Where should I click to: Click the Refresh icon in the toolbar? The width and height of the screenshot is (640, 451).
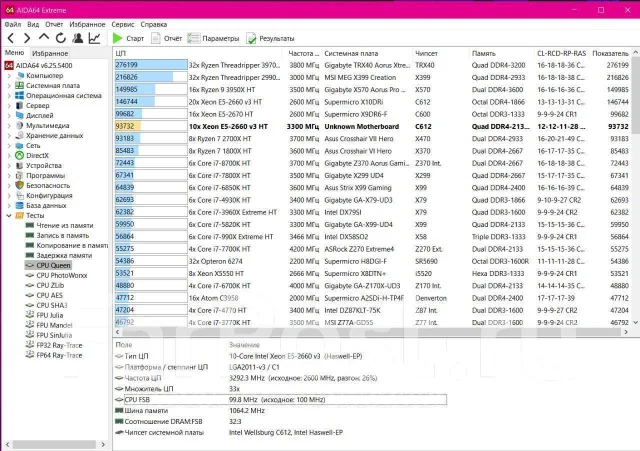61,38
